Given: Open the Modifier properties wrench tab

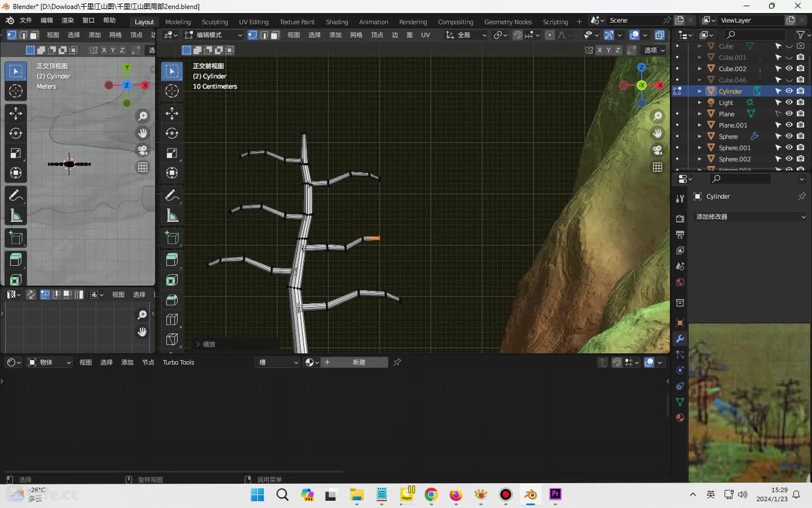Looking at the screenshot, I should click(x=680, y=339).
